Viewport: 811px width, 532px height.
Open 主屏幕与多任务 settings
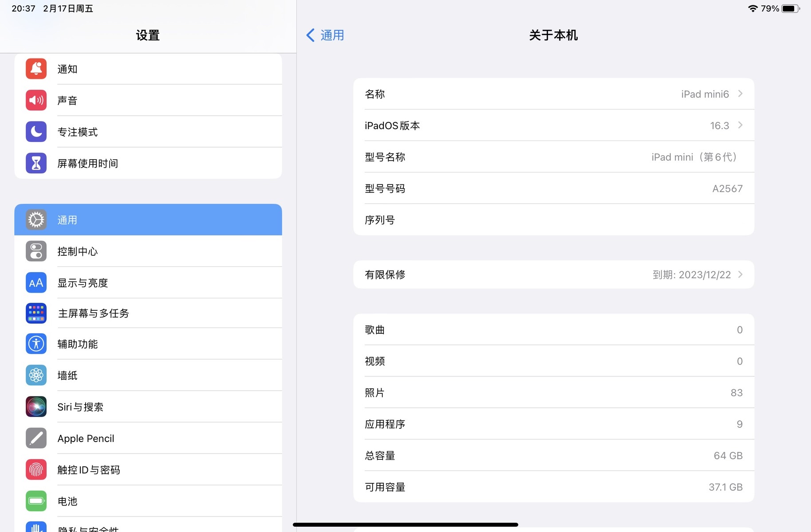[x=148, y=313]
